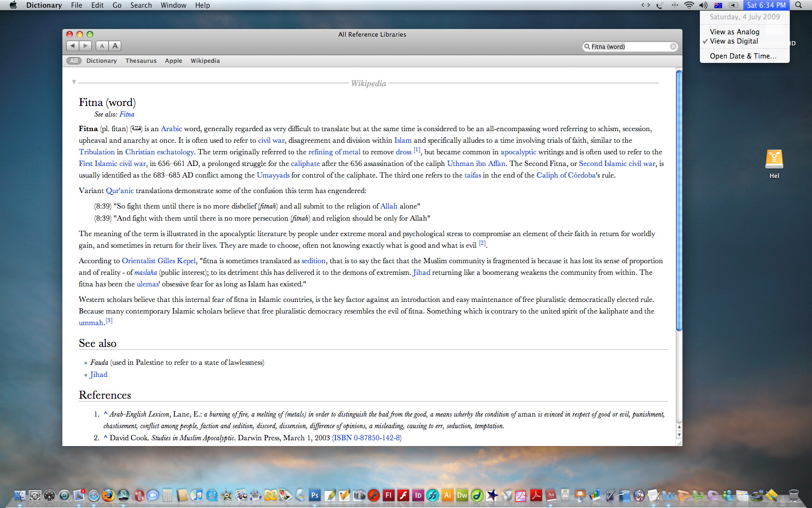Screen dimensions: 812x508
Task: Switch to the Apple source tab
Action: point(174,60)
